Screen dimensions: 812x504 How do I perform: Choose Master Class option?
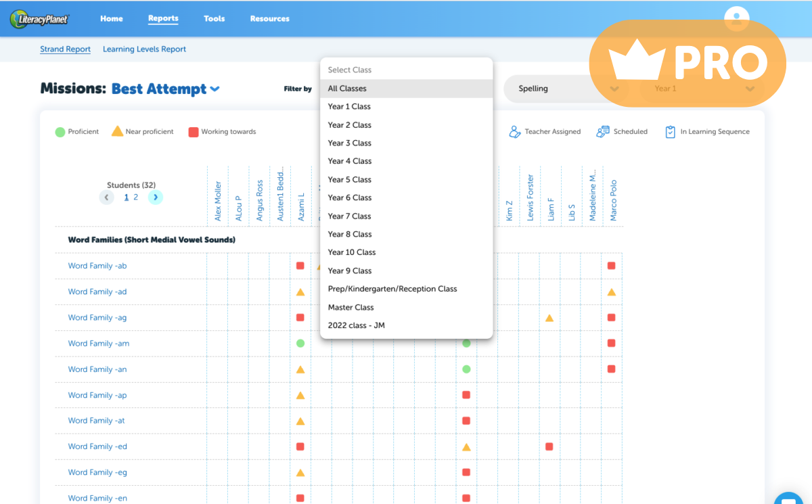(351, 307)
